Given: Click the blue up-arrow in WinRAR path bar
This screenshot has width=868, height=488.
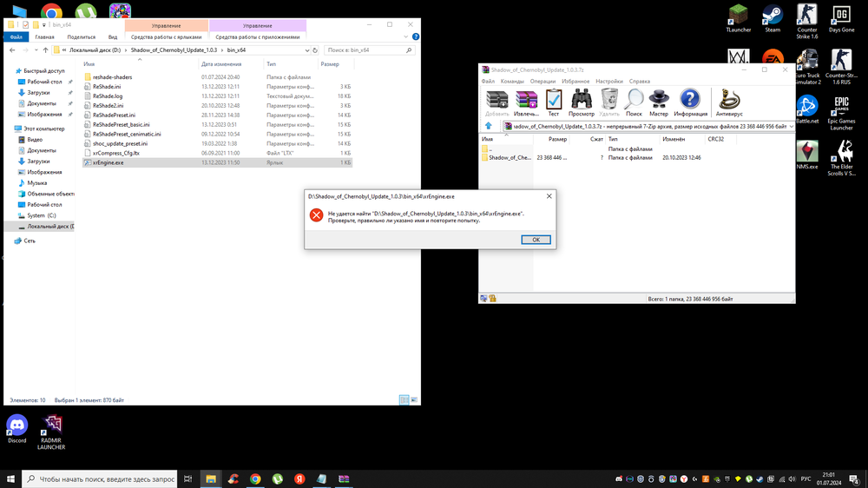Looking at the screenshot, I should pos(488,126).
